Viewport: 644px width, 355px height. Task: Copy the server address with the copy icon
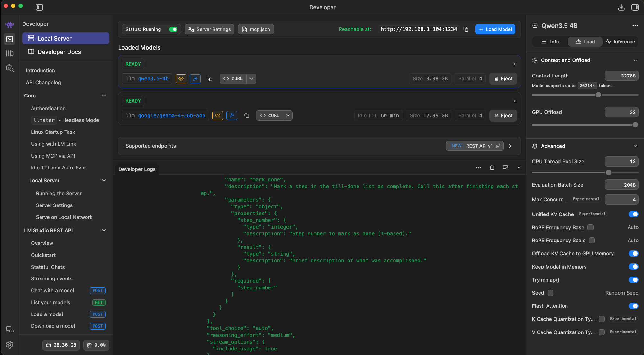[x=466, y=29]
